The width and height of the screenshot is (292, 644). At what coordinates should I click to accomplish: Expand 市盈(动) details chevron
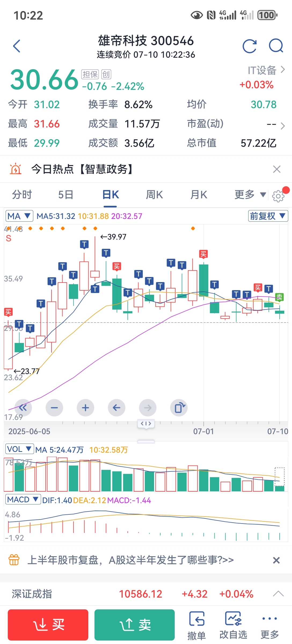[283, 126]
